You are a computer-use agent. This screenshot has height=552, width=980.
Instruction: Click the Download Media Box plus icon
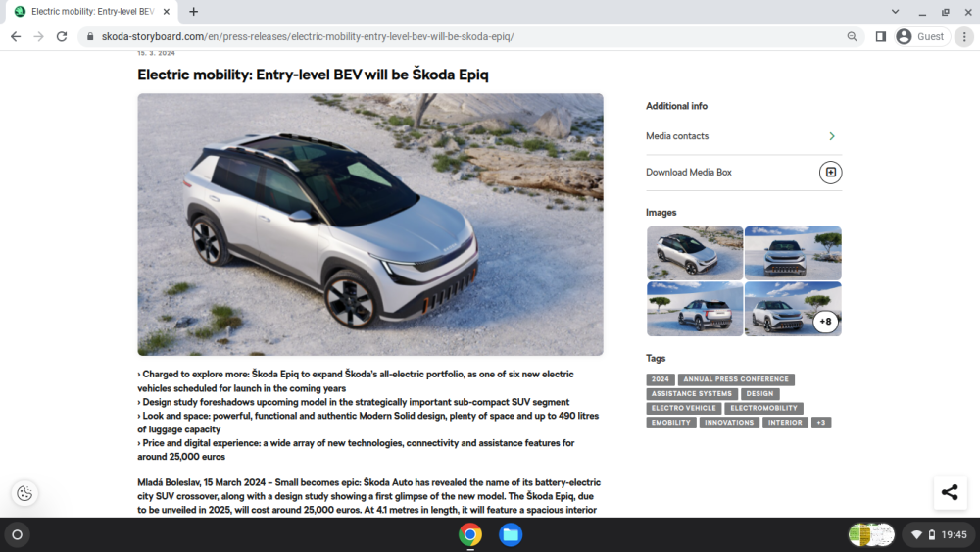831,172
